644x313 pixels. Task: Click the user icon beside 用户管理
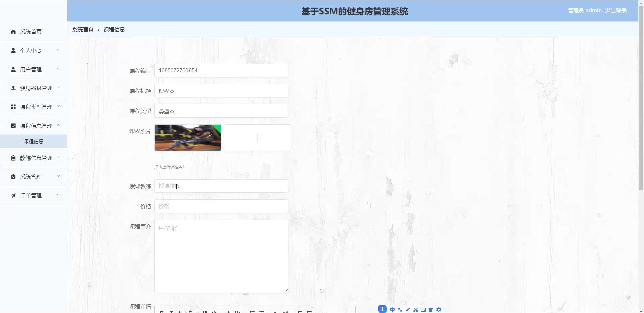13,69
